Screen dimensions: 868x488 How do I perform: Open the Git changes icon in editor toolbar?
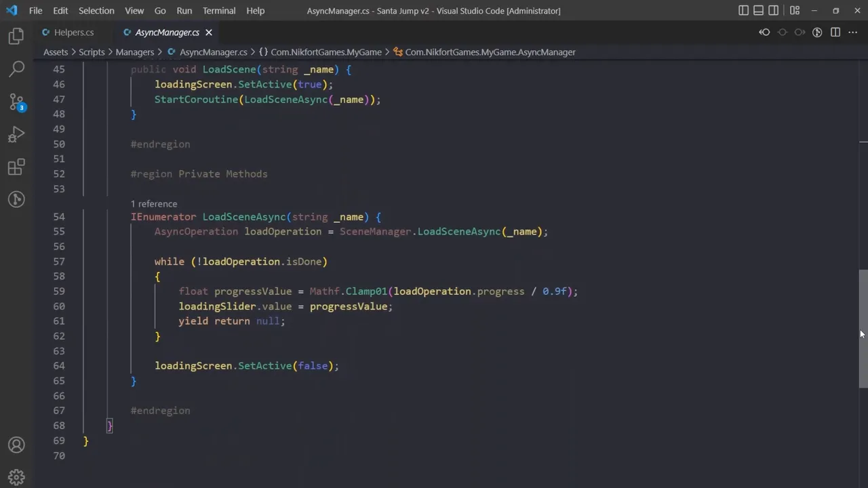817,33
